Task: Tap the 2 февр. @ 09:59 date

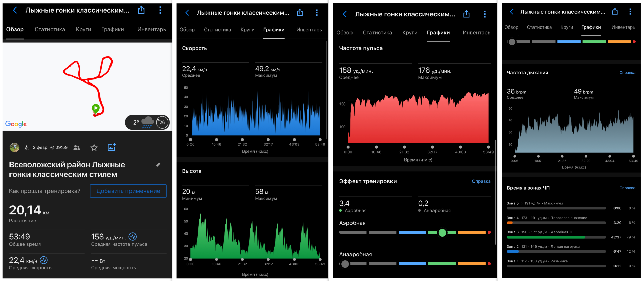Action: click(x=50, y=147)
